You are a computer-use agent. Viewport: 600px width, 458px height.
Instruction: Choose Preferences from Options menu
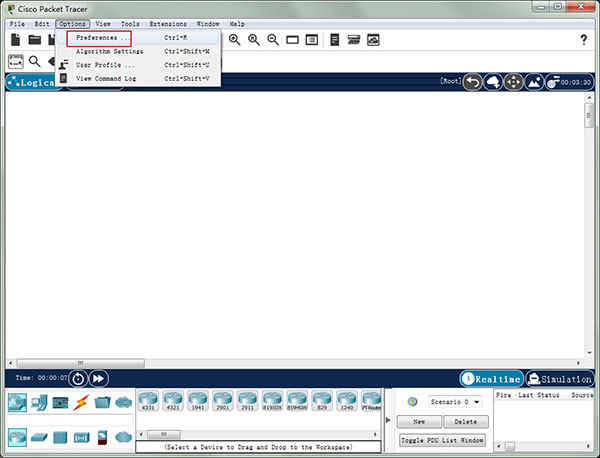click(138, 38)
